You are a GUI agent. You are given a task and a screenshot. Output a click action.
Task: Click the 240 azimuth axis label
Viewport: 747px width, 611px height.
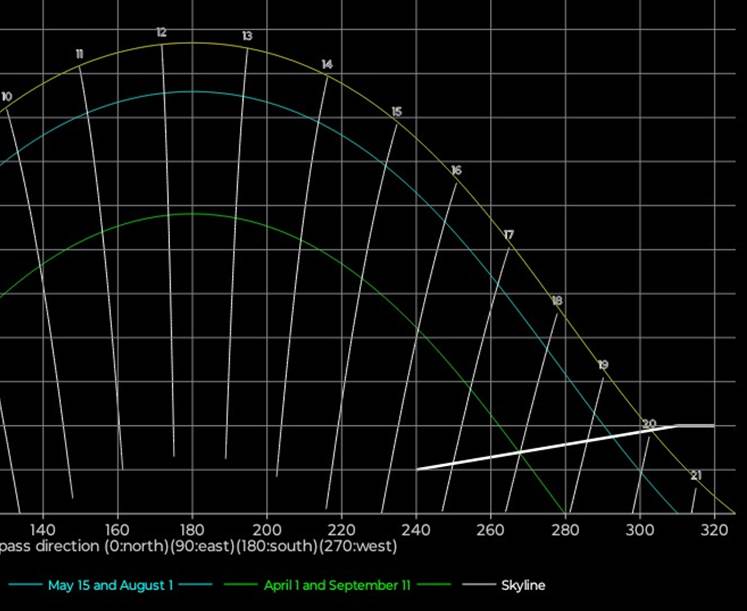pyautogui.click(x=416, y=529)
